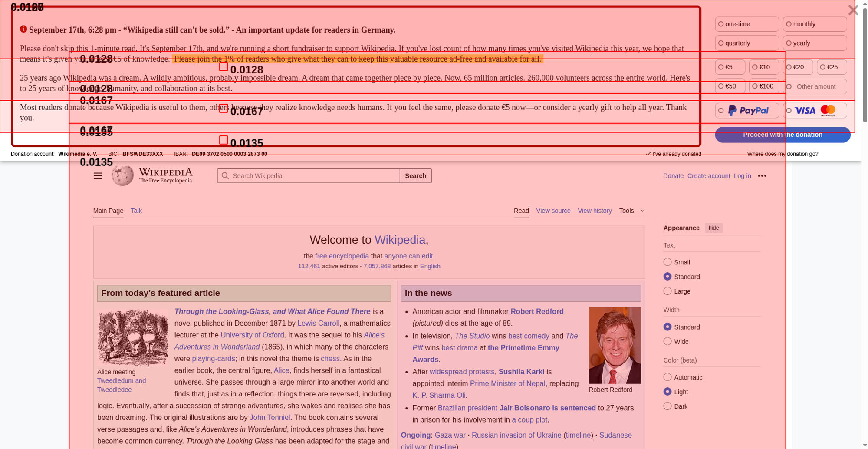Open the Lewis Carroll link
This screenshot has height=449, width=868.
(x=318, y=323)
